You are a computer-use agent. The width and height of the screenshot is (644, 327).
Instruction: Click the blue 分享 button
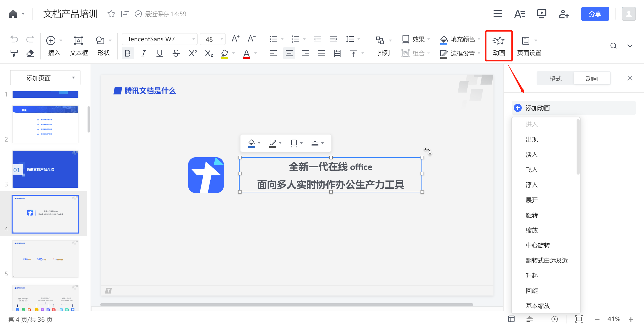595,14
